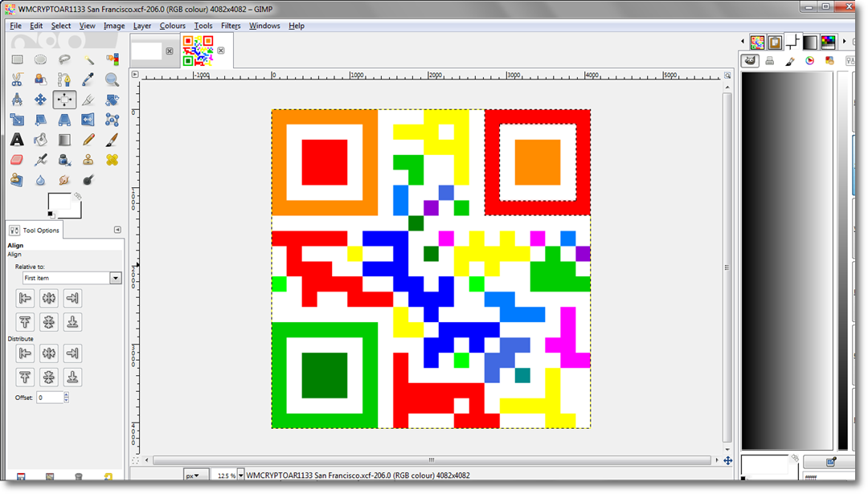
Task: Select the Text tool
Action: pos(17,140)
